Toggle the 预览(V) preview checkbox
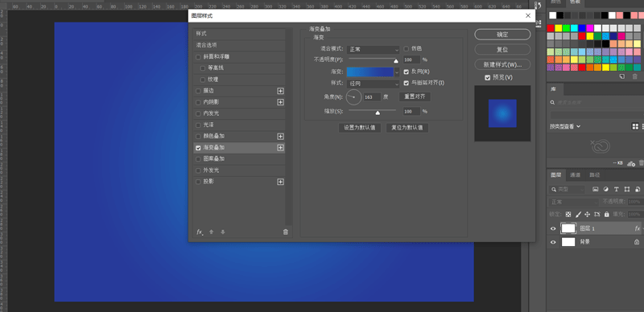 pos(488,77)
